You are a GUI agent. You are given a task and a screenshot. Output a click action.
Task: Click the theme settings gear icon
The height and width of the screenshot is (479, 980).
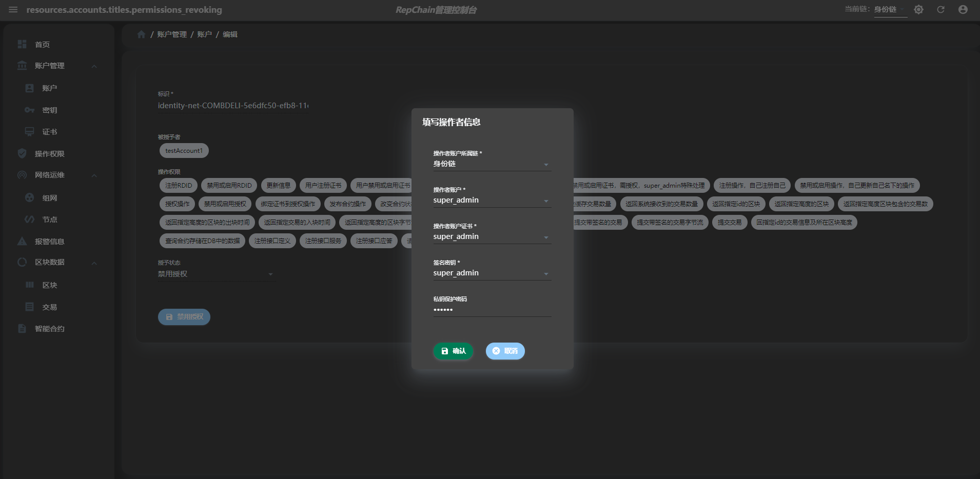918,10
